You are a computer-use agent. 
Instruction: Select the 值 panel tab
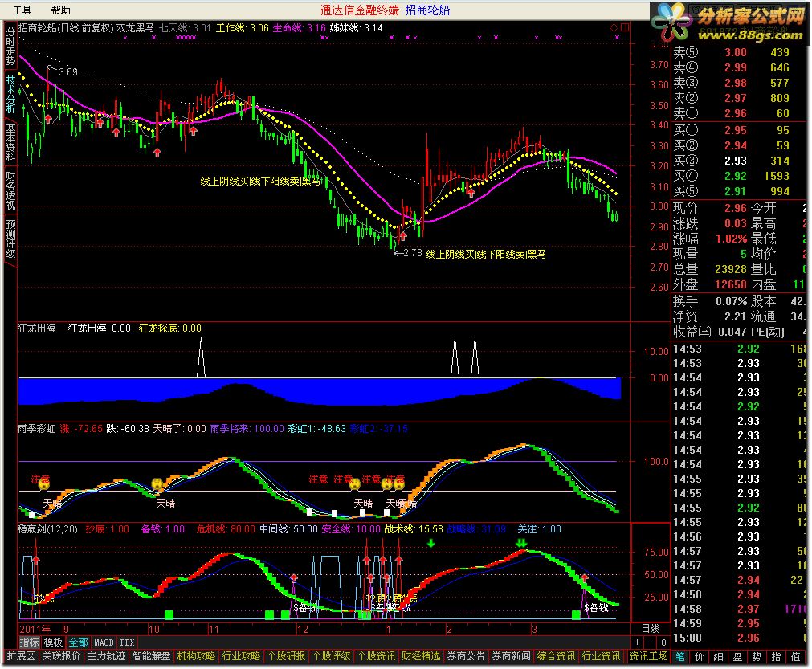(x=795, y=657)
